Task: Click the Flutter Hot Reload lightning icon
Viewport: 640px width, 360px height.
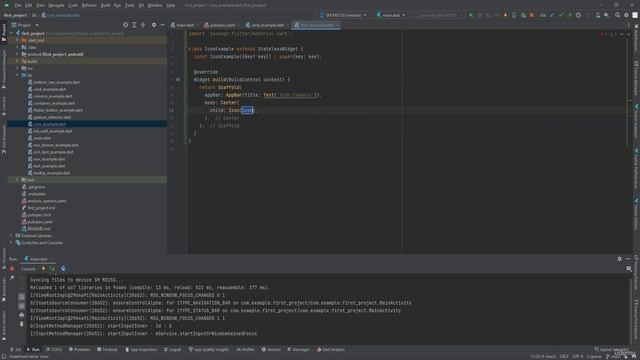Action: pos(505,15)
